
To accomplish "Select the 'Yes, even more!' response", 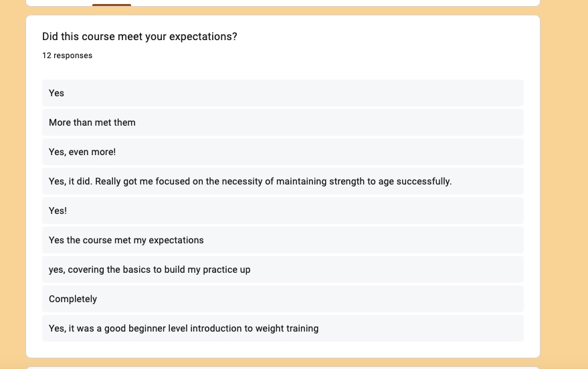I will pos(283,152).
